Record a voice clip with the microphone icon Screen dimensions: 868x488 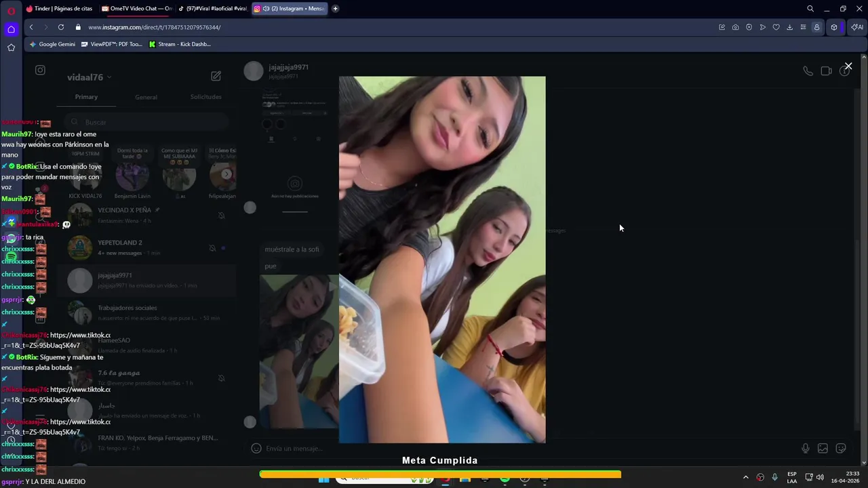[805, 448]
